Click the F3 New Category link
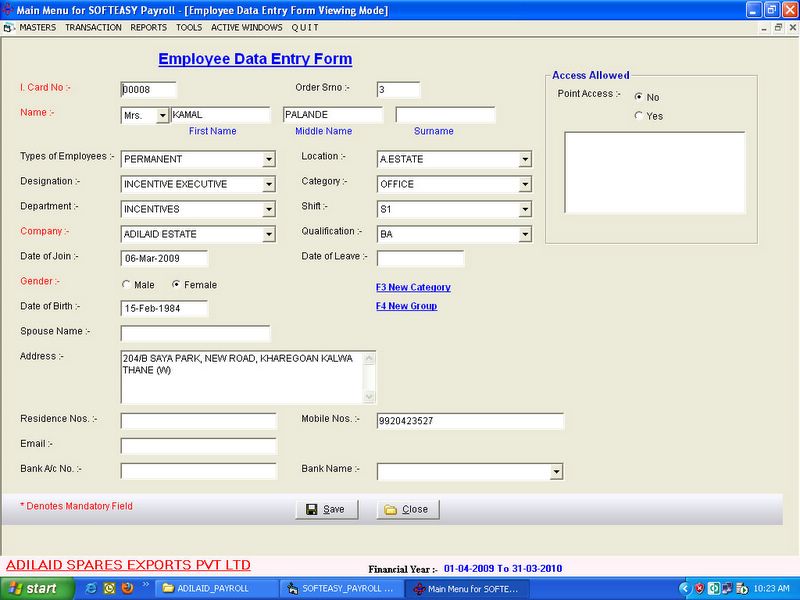Image resolution: width=800 pixels, height=600 pixels. click(x=413, y=287)
